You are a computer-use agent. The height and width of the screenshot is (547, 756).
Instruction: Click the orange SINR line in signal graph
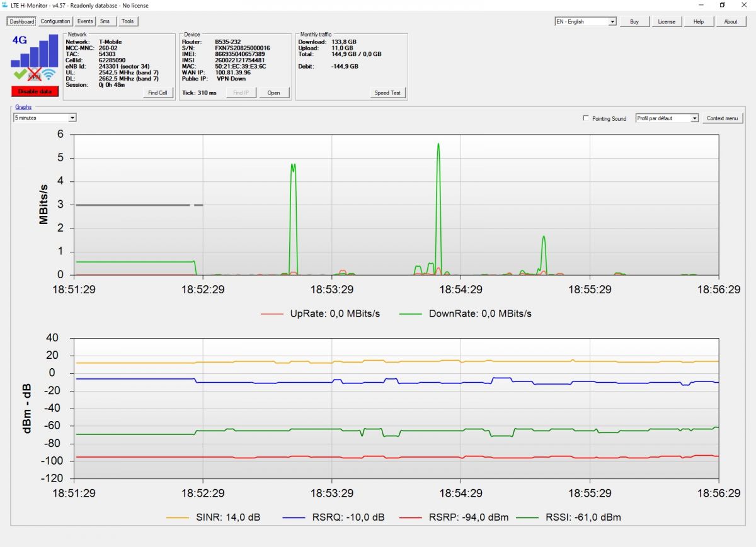coord(397,361)
